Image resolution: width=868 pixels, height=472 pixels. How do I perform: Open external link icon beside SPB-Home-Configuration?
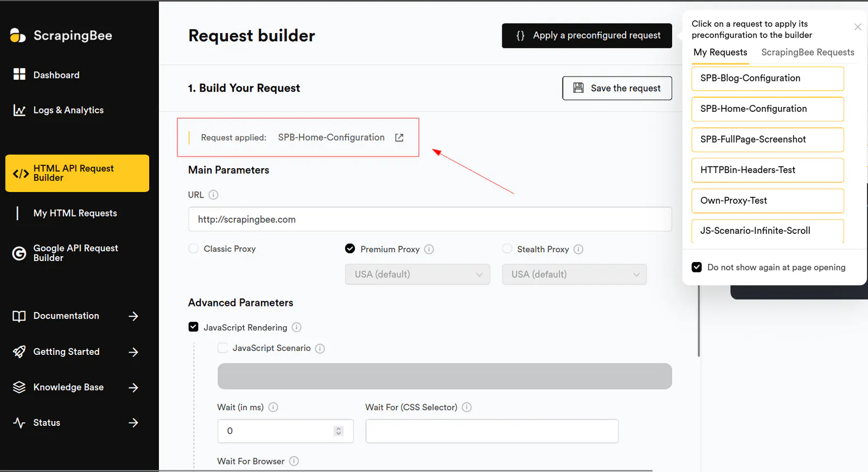click(399, 138)
